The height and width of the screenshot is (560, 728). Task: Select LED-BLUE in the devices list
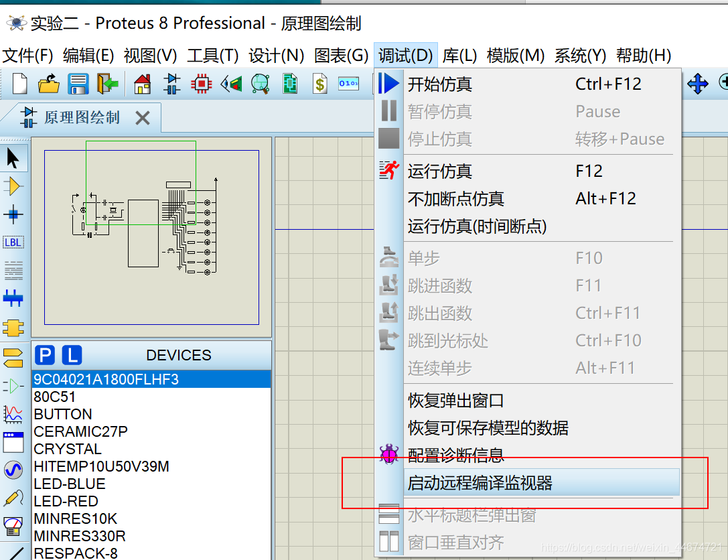pos(151,484)
